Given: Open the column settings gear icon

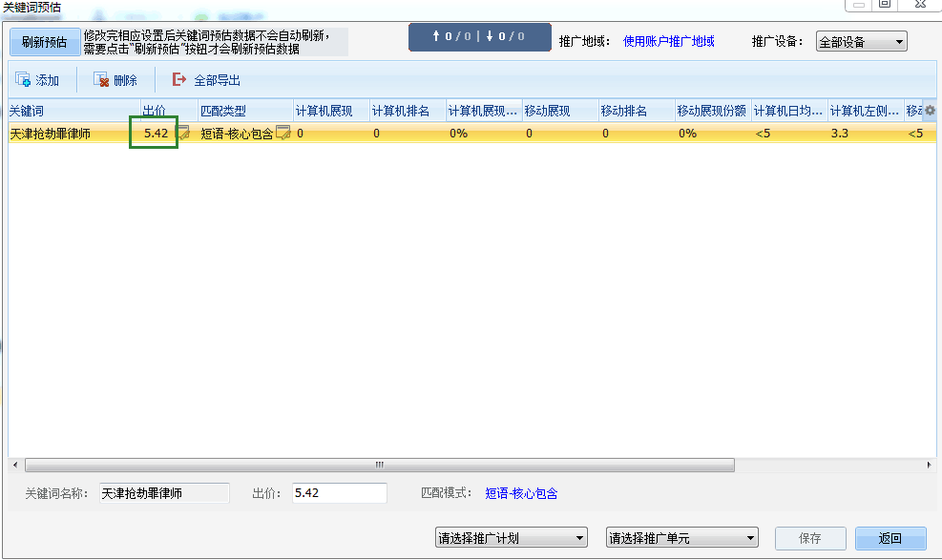Looking at the screenshot, I should click(x=931, y=110).
